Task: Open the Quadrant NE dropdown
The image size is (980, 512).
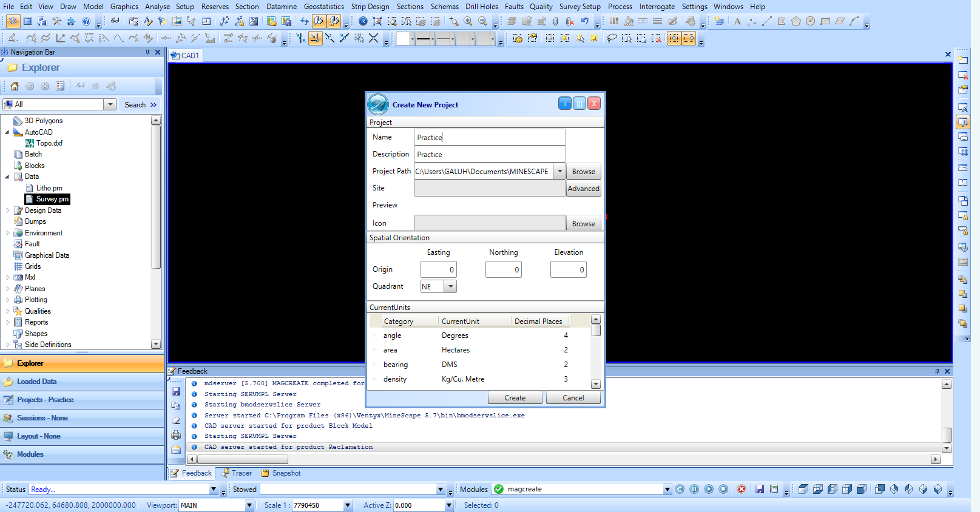Action: (450, 286)
